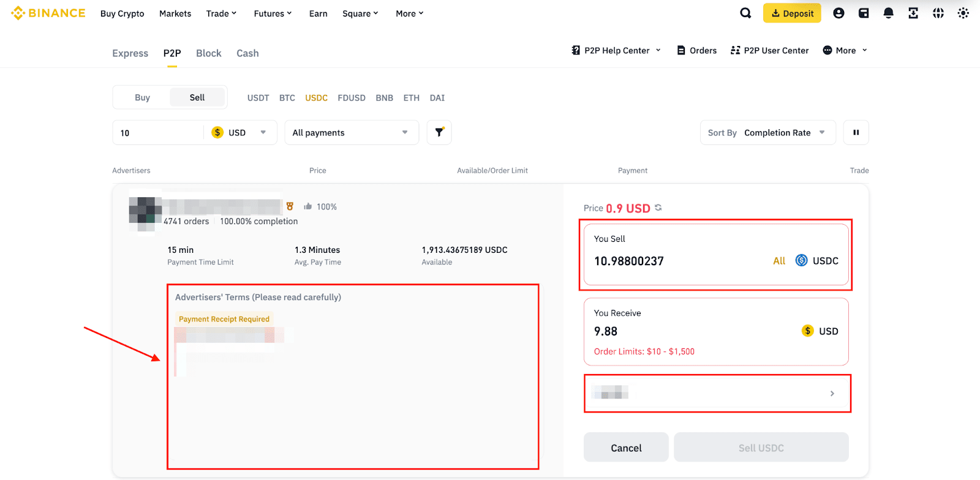Click the circular More options icon
The width and height of the screenshot is (980, 480).
(827, 50)
